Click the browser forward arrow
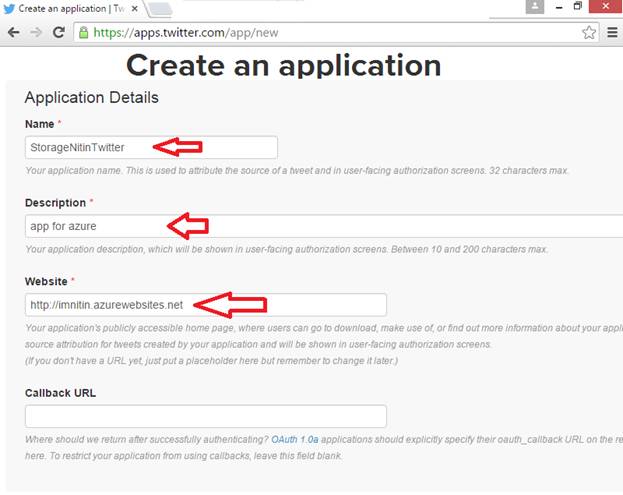 36,32
